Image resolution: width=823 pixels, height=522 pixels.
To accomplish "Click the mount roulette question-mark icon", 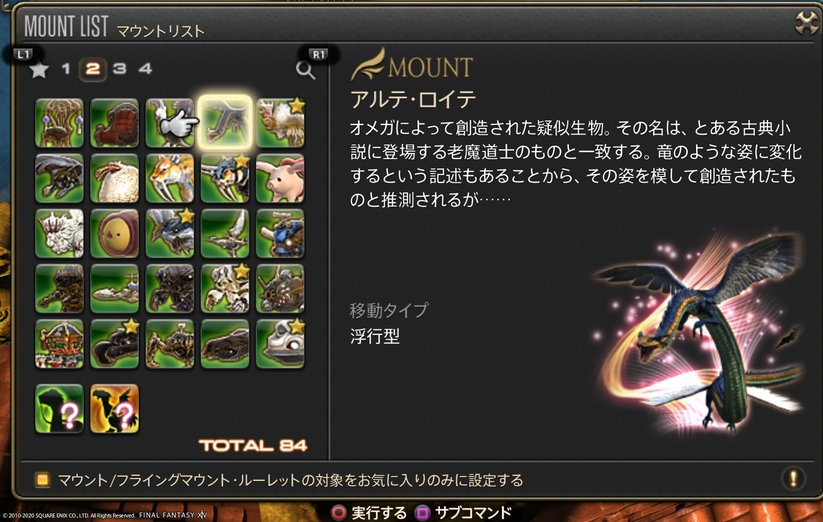I will coord(59,409).
